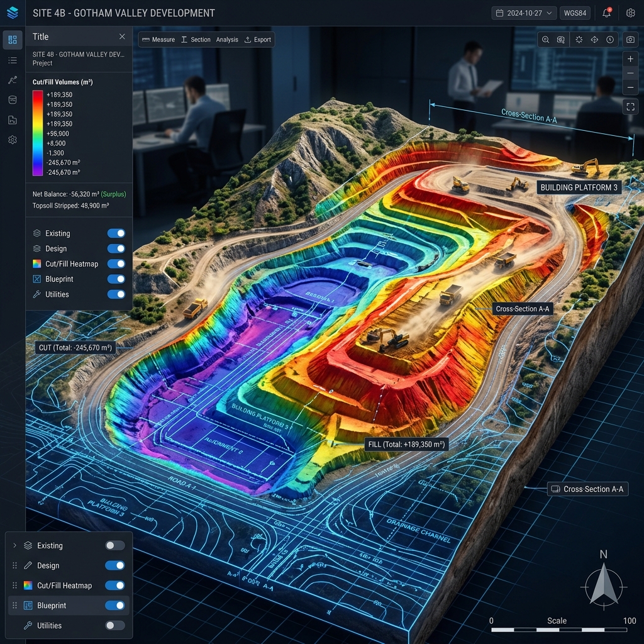This screenshot has height=644, width=644.
Task: Take a snapshot with the camera icon
Action: tap(630, 40)
